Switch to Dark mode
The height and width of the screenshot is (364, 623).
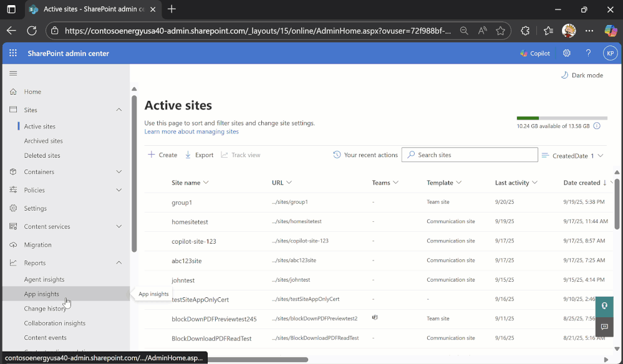coord(582,75)
